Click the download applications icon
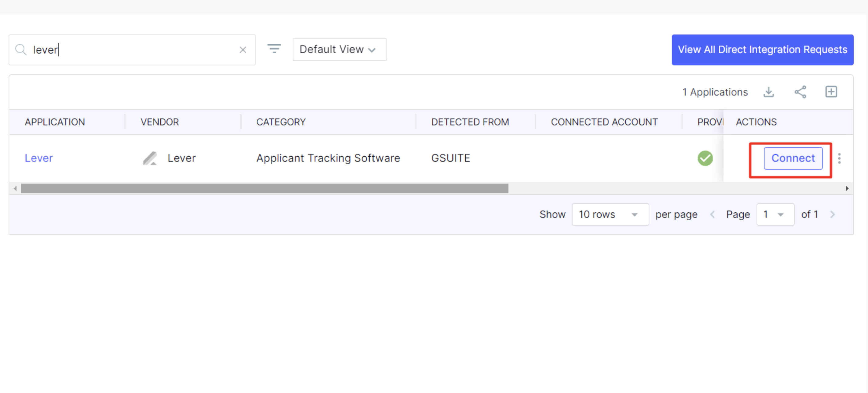The width and height of the screenshot is (868, 393). [768, 92]
